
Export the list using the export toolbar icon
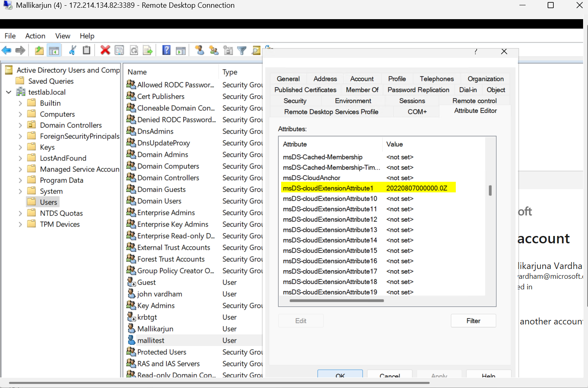[x=147, y=50]
